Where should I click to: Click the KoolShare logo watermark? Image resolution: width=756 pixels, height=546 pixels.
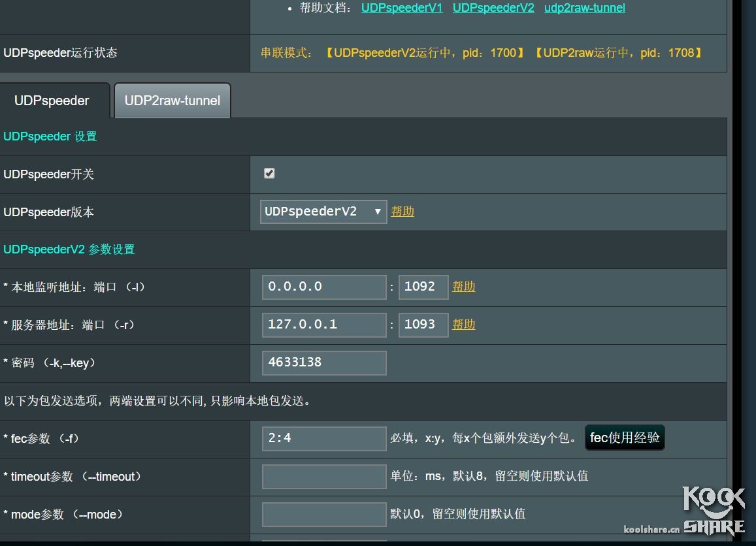point(714,511)
